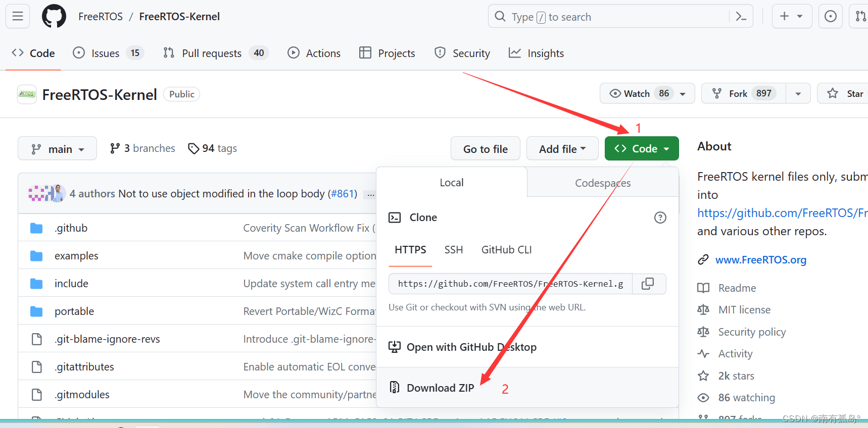Open pull request #861 link

344,194
